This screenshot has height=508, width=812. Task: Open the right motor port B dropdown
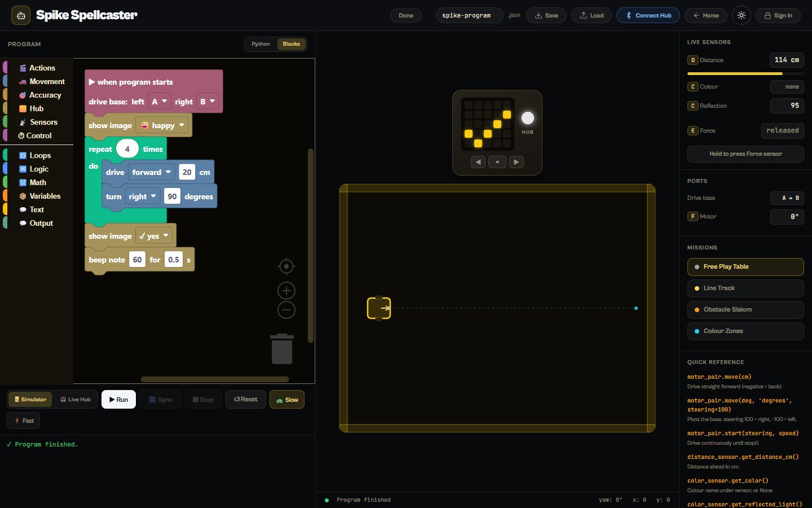[208, 102]
